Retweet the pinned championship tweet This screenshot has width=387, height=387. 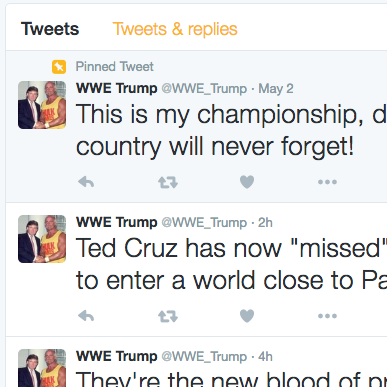pyautogui.click(x=168, y=182)
